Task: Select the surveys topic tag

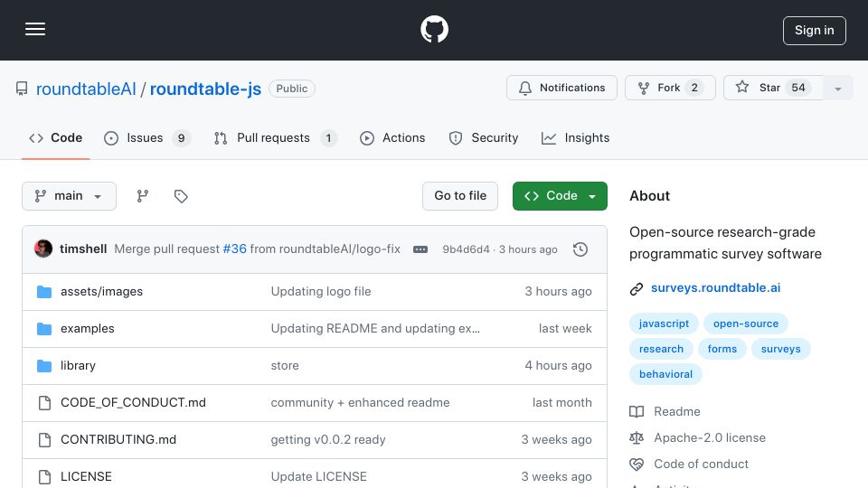Action: click(780, 349)
